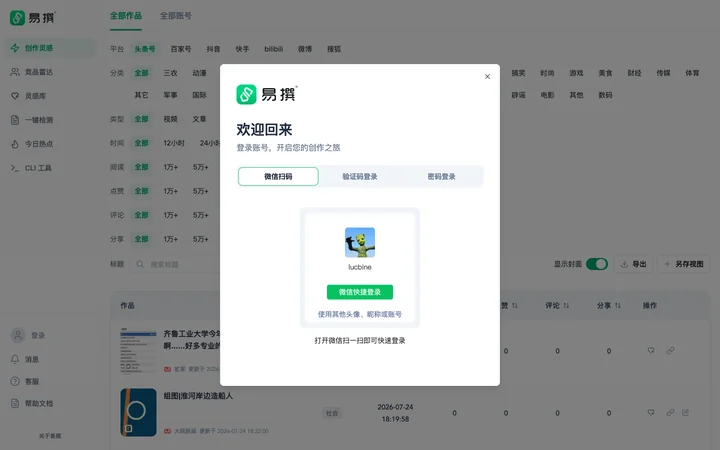
Task: Sort by 评论 column arrows
Action: pyautogui.click(x=566, y=305)
